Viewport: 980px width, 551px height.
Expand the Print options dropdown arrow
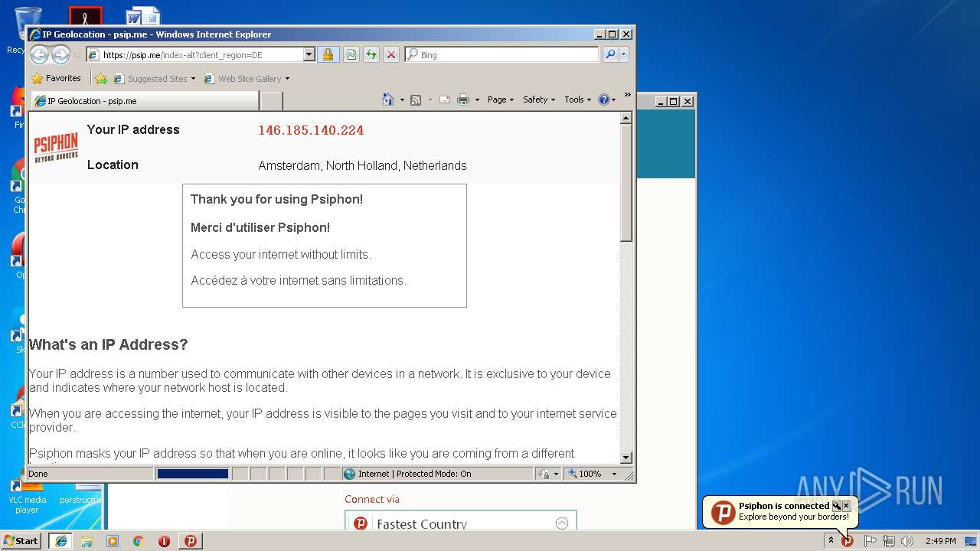pyautogui.click(x=477, y=100)
